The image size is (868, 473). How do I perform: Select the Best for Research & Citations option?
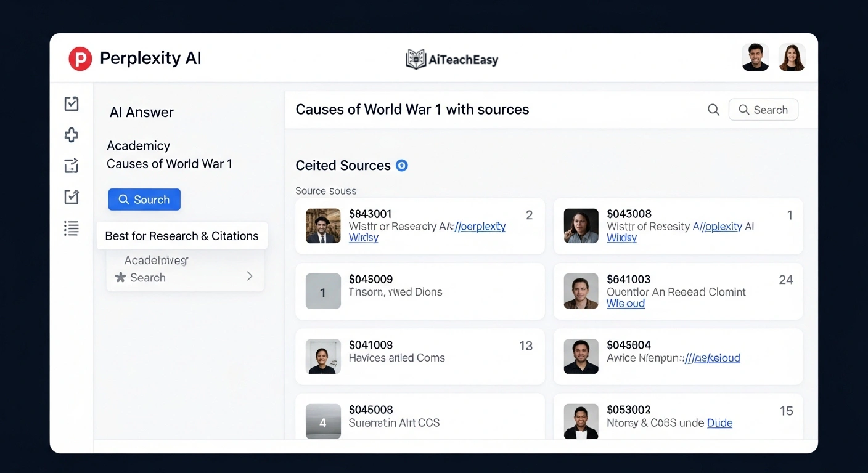(x=182, y=236)
